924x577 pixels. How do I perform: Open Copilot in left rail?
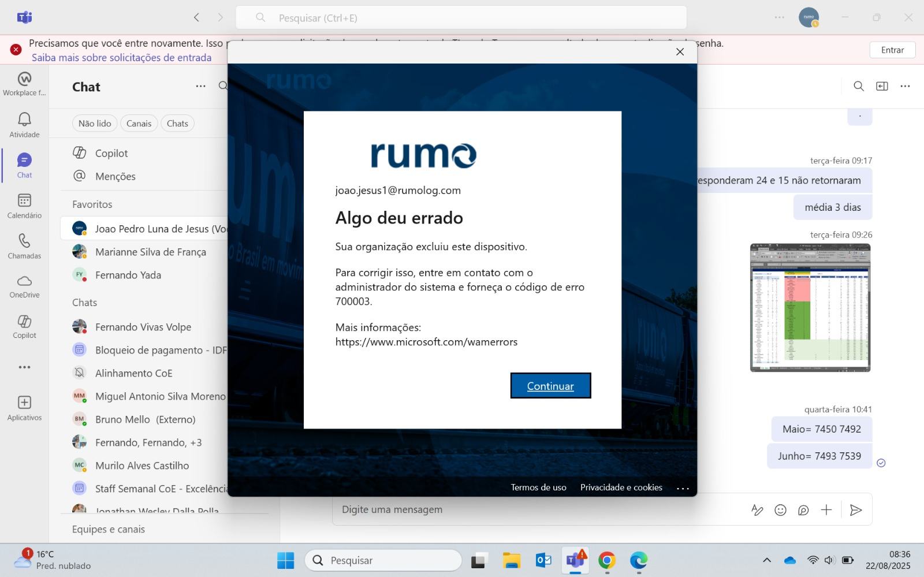pyautogui.click(x=24, y=326)
